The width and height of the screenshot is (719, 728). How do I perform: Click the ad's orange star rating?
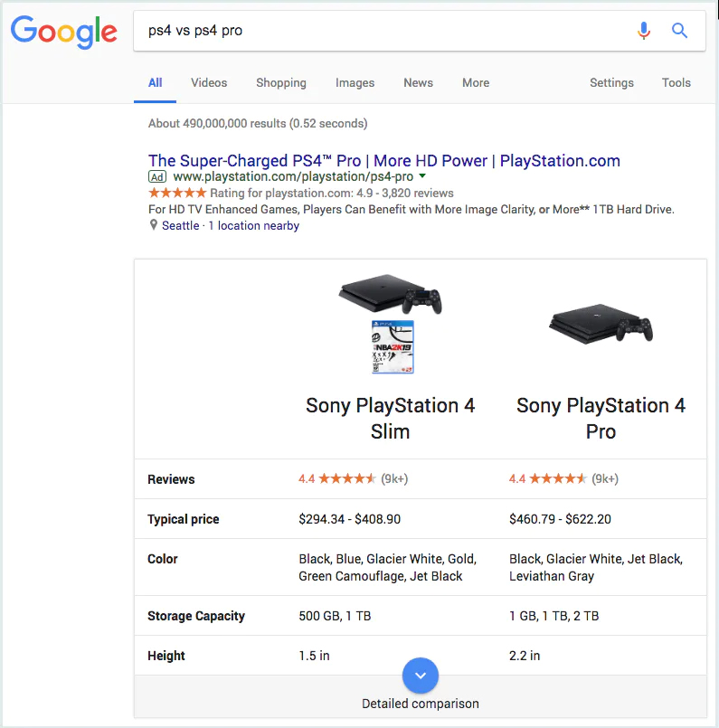[177, 193]
